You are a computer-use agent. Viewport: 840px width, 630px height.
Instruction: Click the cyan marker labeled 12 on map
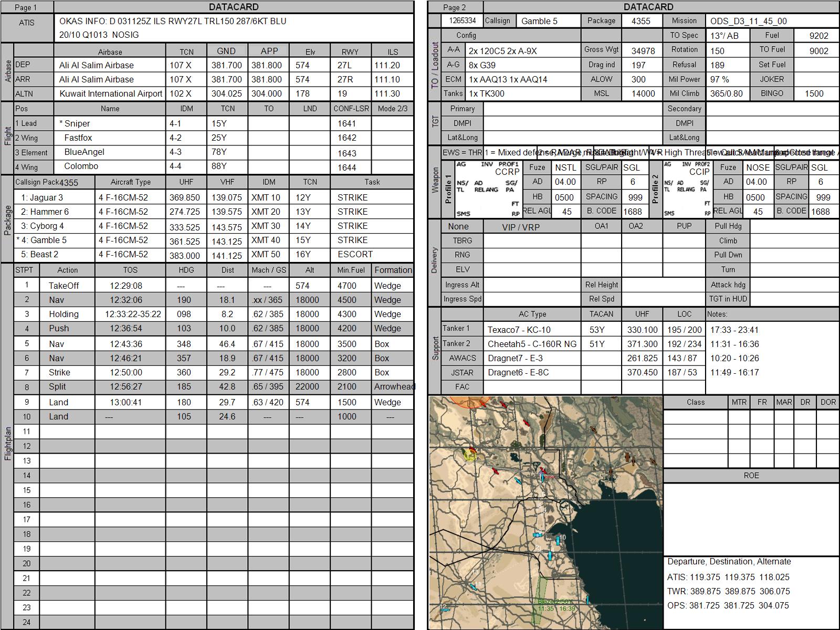(445, 610)
